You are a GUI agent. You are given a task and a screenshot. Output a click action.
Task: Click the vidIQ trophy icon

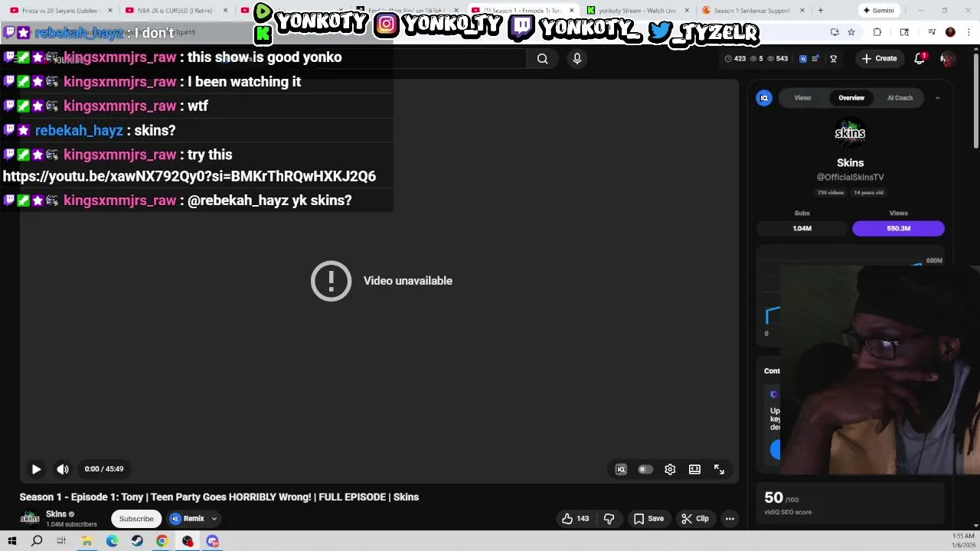[833, 58]
